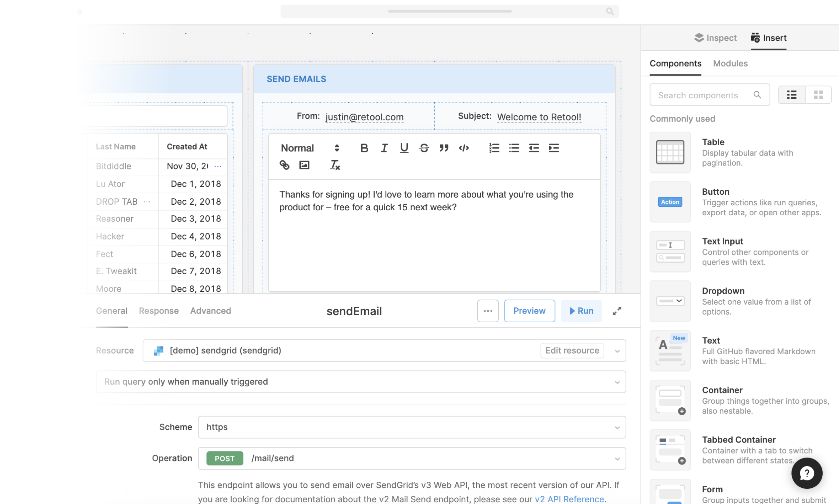Screen dimensions: 839x504
Task: Open the General query tab
Action: click(x=111, y=311)
